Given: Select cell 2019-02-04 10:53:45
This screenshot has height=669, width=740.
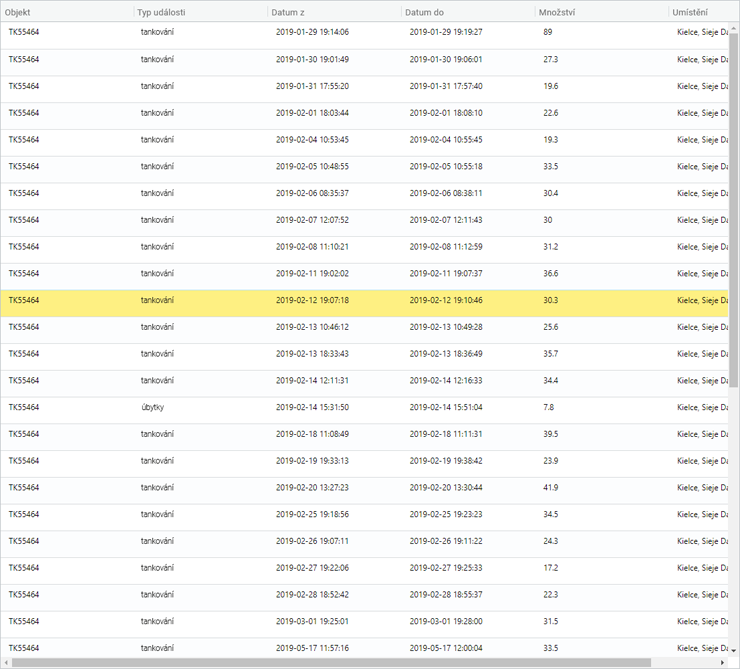Looking at the screenshot, I should [x=312, y=140].
